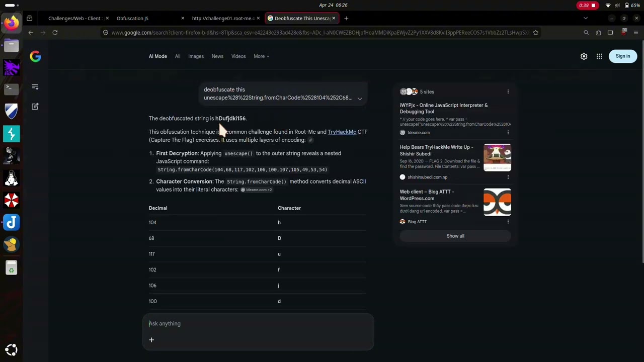Viewport: 644px width, 362px height.
Task: Open three-dot menu for Ideone result
Action: click(508, 133)
